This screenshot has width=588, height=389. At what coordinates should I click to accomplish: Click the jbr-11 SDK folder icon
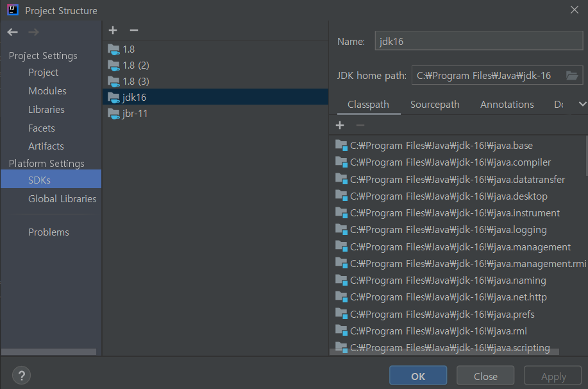(x=113, y=114)
